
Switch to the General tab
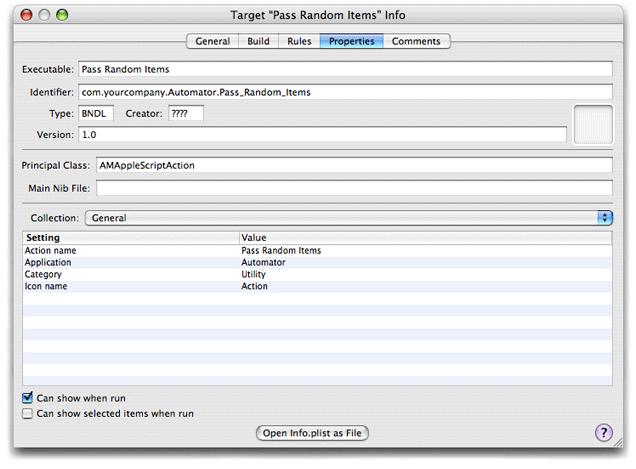click(212, 41)
